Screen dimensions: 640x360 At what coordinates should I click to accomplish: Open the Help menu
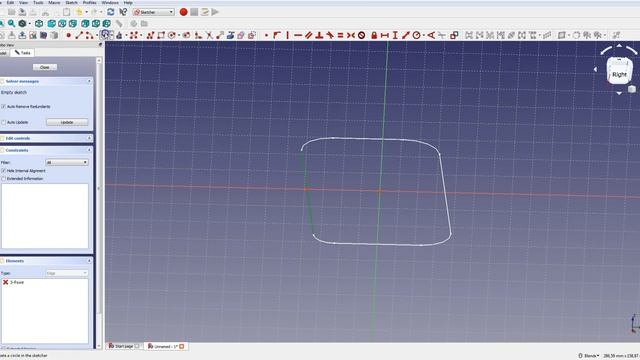[x=128, y=2]
